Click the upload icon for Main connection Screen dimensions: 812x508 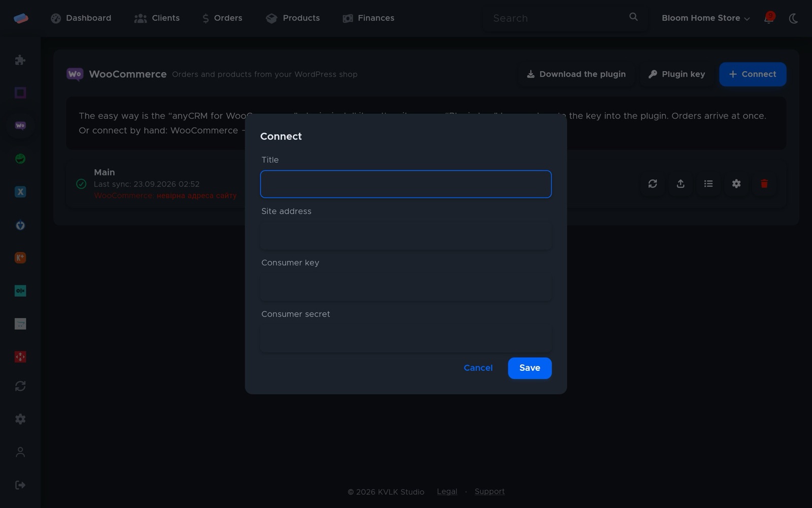click(x=681, y=184)
